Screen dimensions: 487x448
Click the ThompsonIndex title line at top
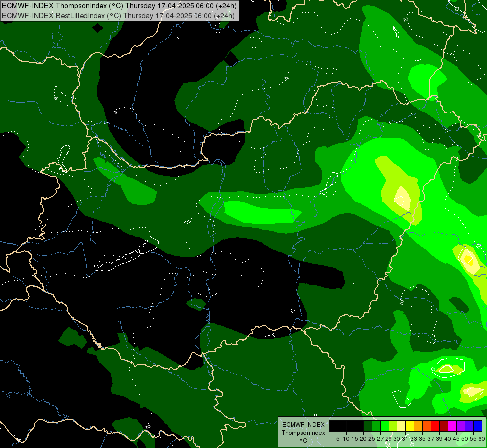pyautogui.click(x=119, y=5)
